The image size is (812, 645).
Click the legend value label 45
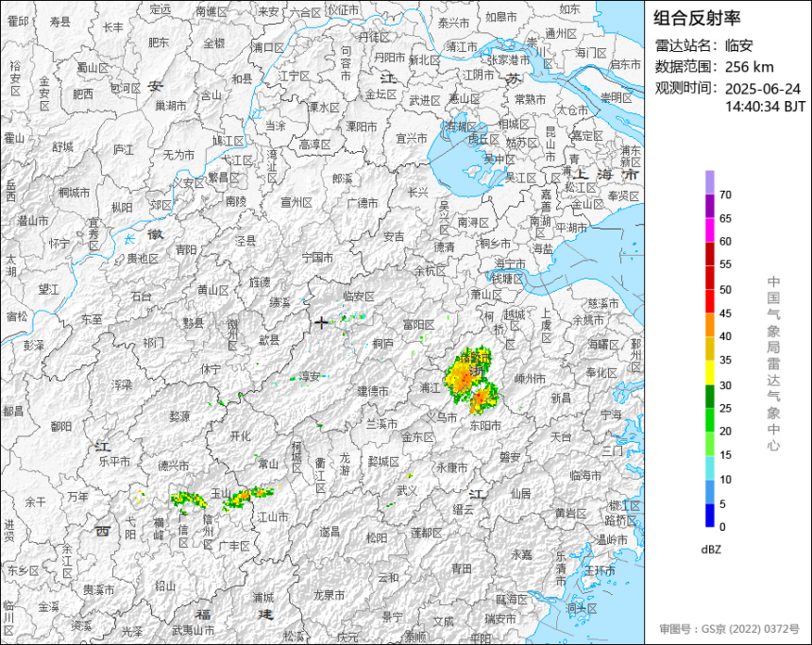click(725, 313)
